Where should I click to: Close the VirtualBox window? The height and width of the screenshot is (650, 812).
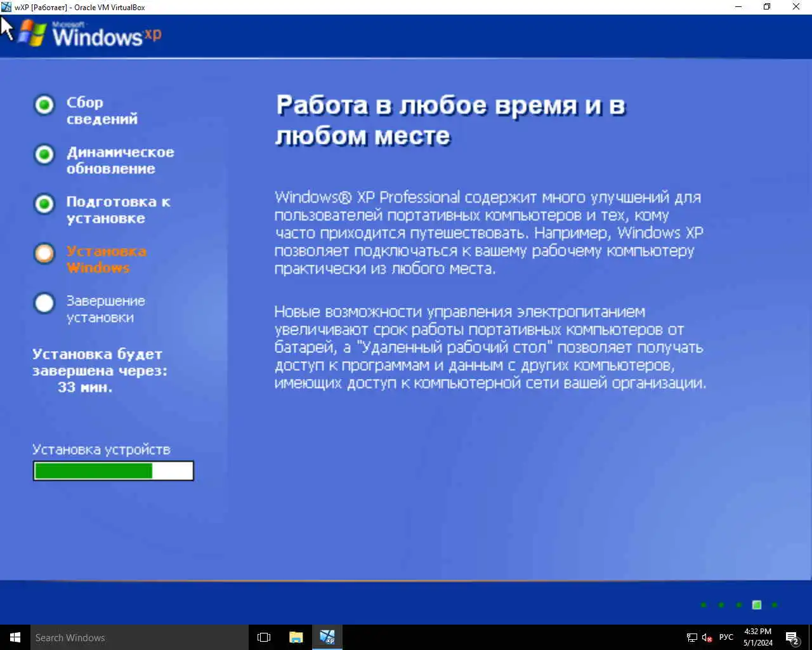coord(796,7)
